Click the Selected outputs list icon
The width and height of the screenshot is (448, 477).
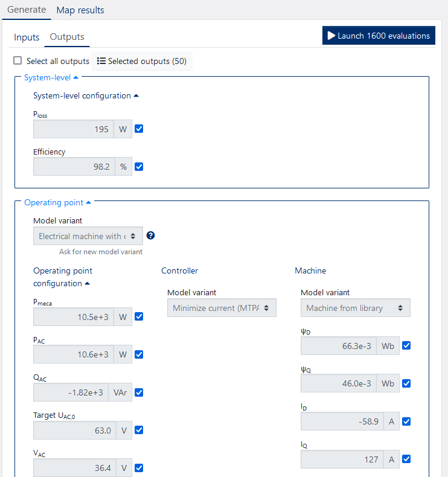coord(101,61)
